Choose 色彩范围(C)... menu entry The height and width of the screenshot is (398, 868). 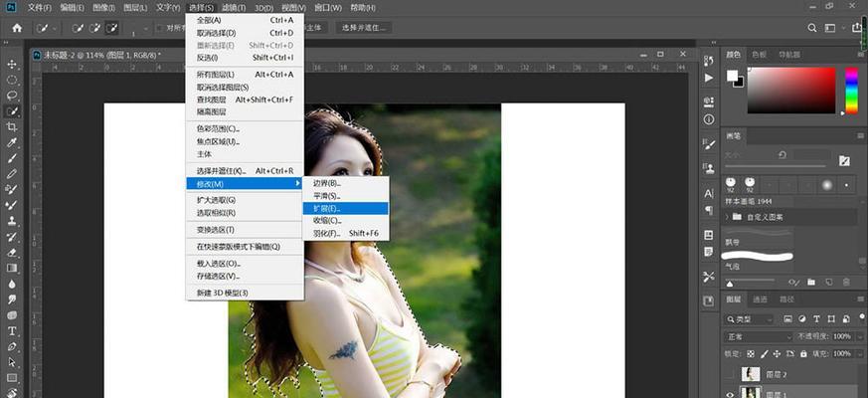pyautogui.click(x=245, y=128)
